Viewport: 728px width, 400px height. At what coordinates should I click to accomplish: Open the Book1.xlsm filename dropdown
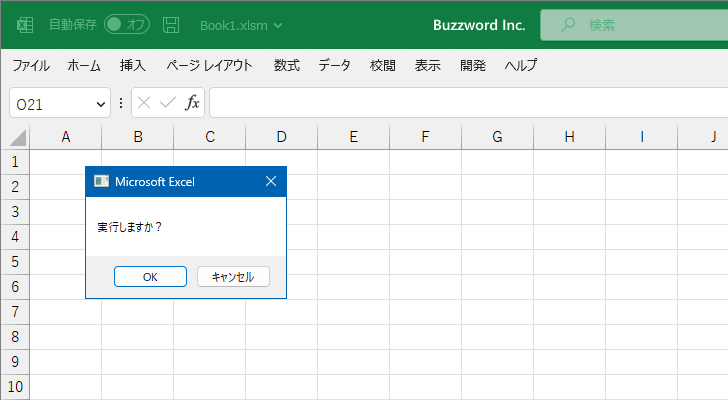[241, 26]
